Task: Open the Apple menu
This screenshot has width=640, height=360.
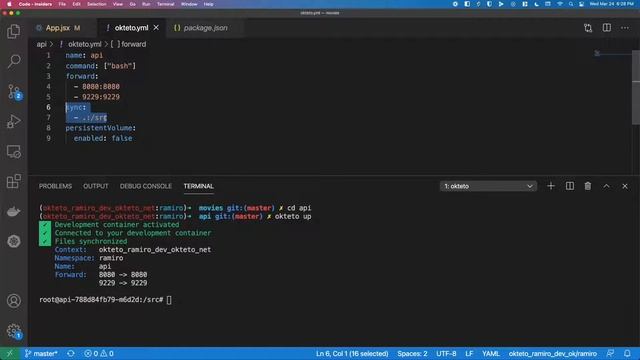Action: click(x=9, y=4)
